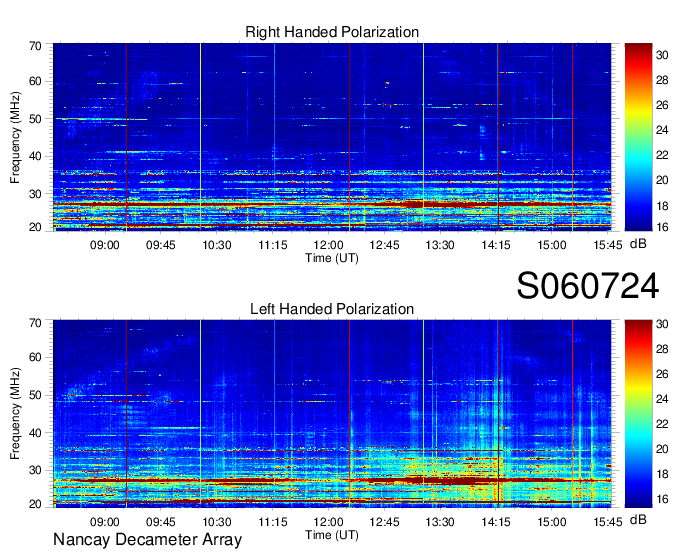The image size is (680, 552).
Task: Click dB unit label of Right Handed plot
Action: click(x=638, y=244)
